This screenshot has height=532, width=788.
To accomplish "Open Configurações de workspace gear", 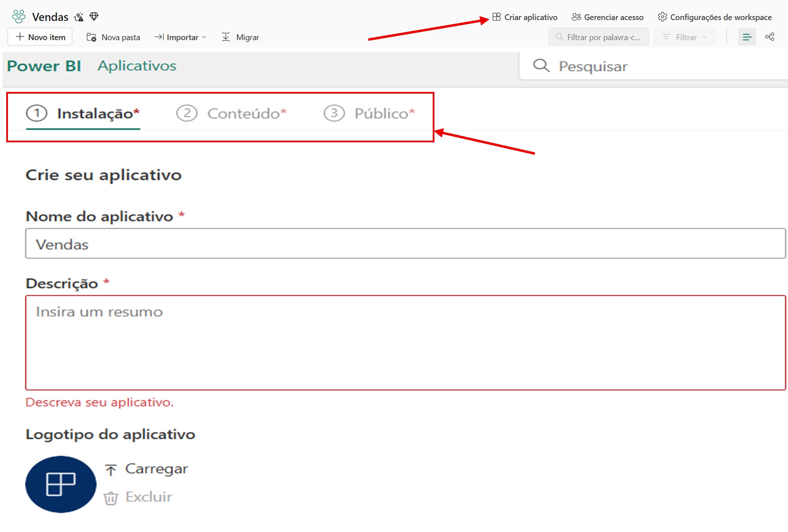I will (662, 17).
